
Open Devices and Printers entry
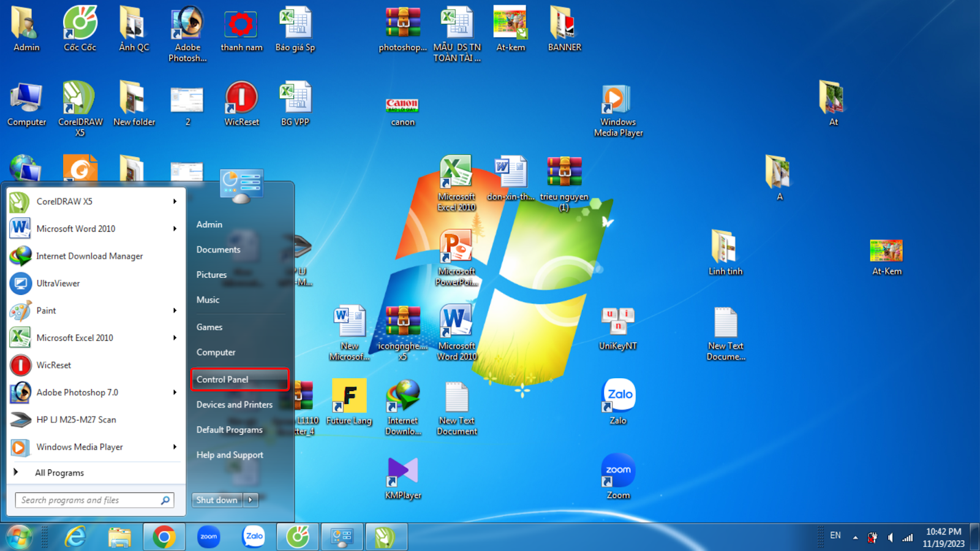coord(235,405)
